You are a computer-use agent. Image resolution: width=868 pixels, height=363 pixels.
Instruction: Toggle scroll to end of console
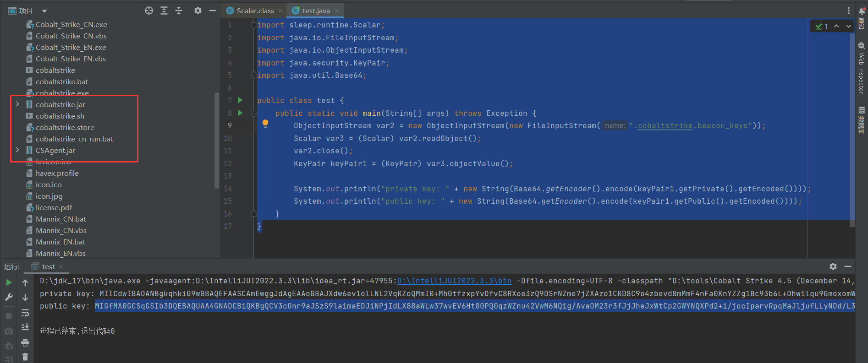(25, 327)
